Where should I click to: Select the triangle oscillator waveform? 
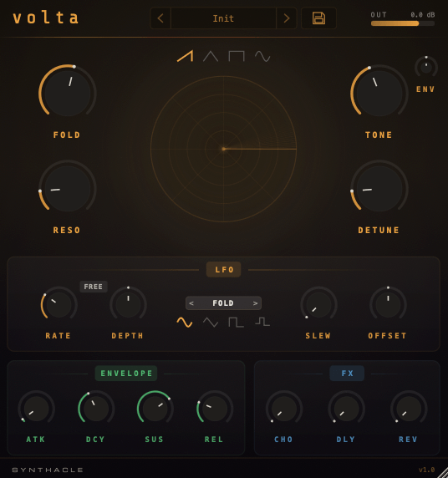coord(211,56)
